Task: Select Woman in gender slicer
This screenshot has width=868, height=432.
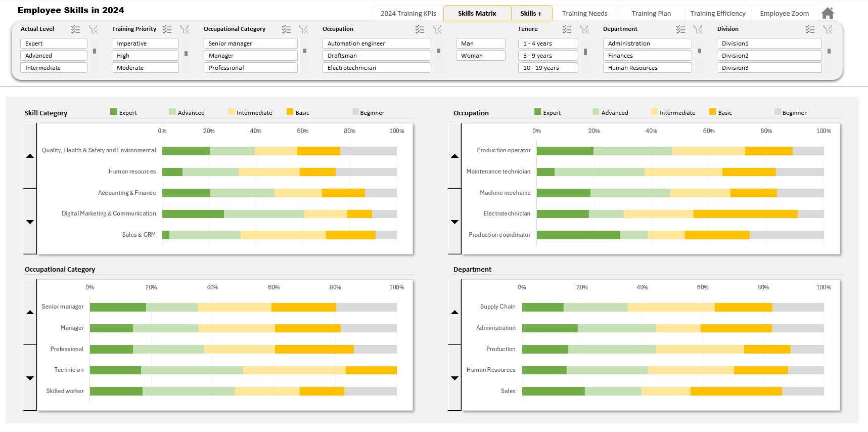Action: pos(481,56)
